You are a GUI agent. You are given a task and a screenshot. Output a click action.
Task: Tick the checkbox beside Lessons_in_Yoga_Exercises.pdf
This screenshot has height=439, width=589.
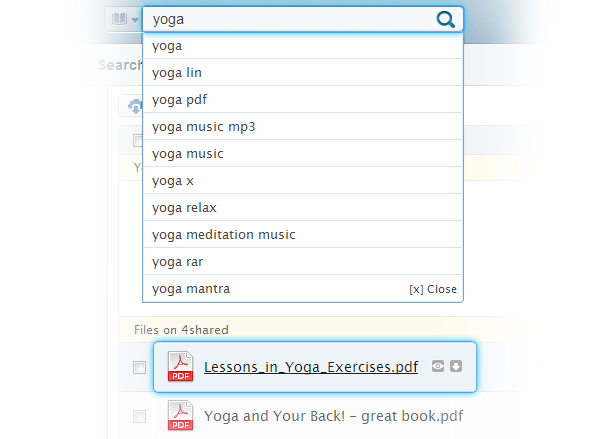pos(139,367)
